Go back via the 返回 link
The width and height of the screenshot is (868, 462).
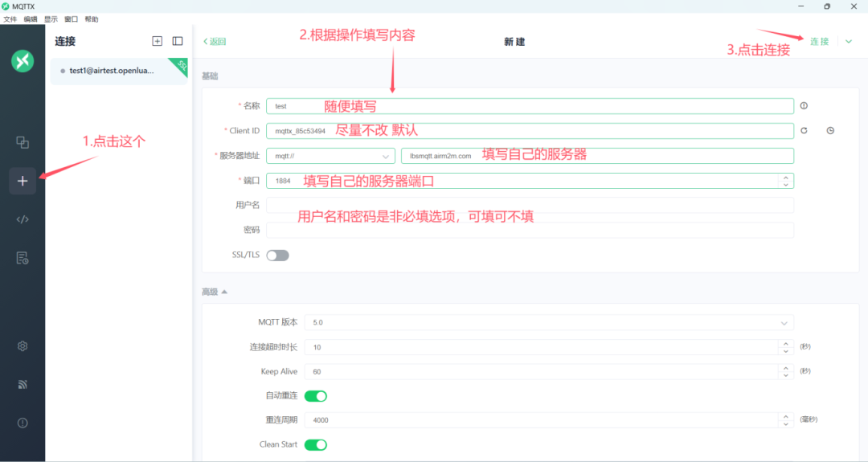[215, 42]
